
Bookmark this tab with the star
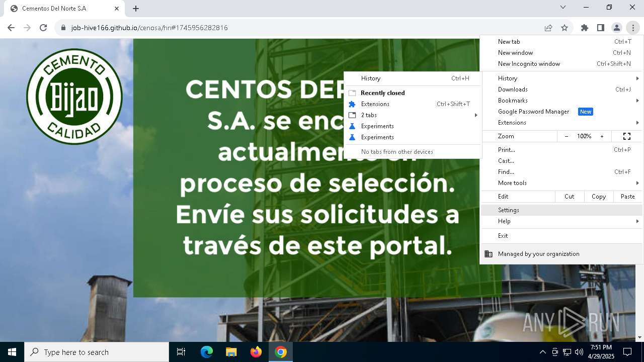coord(565,28)
